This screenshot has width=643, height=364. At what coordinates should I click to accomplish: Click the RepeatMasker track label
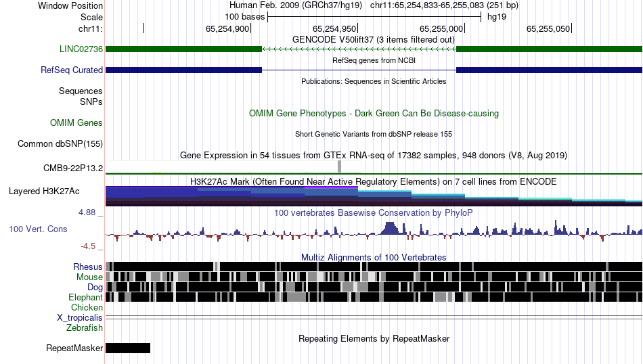74,348
